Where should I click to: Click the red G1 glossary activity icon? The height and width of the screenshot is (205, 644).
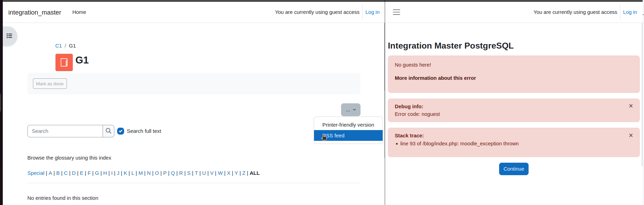(64, 62)
